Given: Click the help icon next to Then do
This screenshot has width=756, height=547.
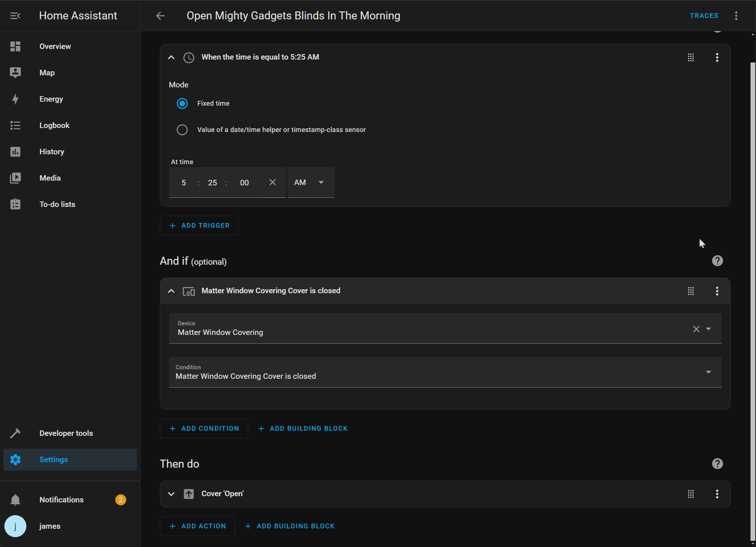Looking at the screenshot, I should pyautogui.click(x=717, y=464).
